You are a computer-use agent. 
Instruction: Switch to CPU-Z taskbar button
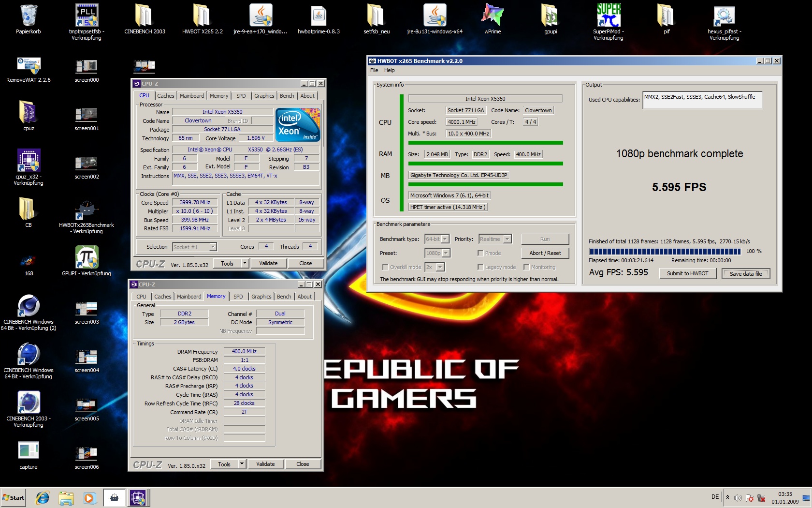[x=138, y=497]
